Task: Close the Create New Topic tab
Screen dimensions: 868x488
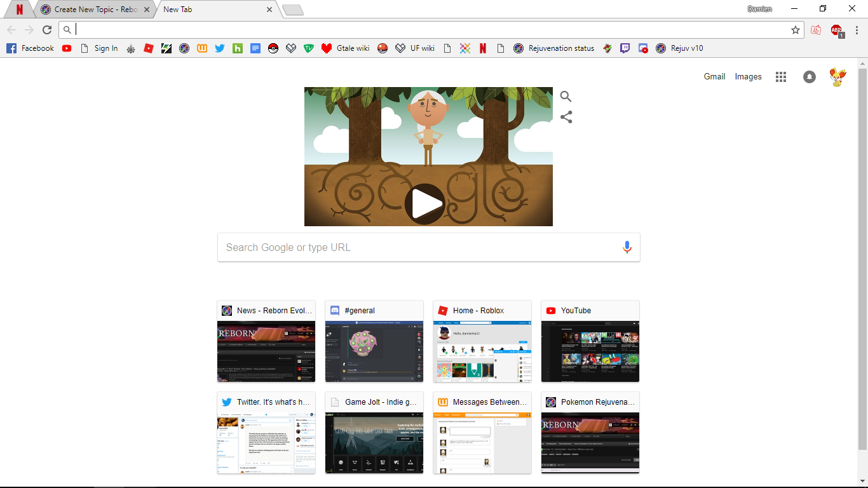Action: pos(147,10)
